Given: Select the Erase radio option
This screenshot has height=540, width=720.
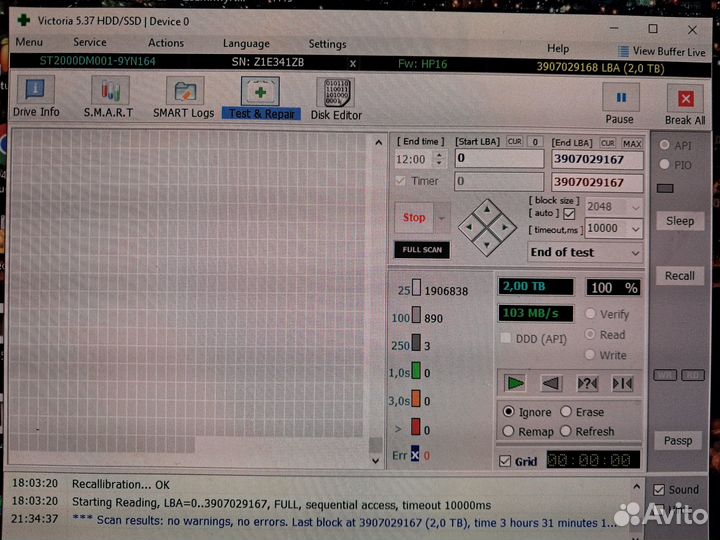Looking at the screenshot, I should click(x=567, y=412).
